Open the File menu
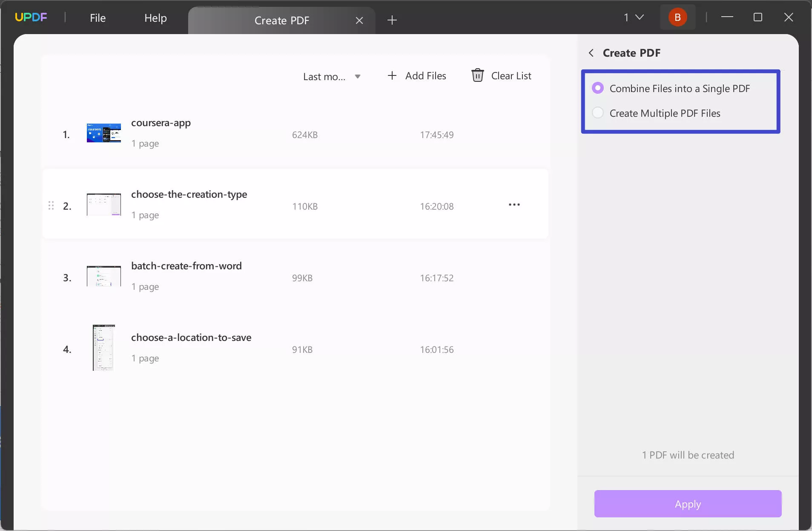This screenshot has height=531, width=812. point(98,18)
